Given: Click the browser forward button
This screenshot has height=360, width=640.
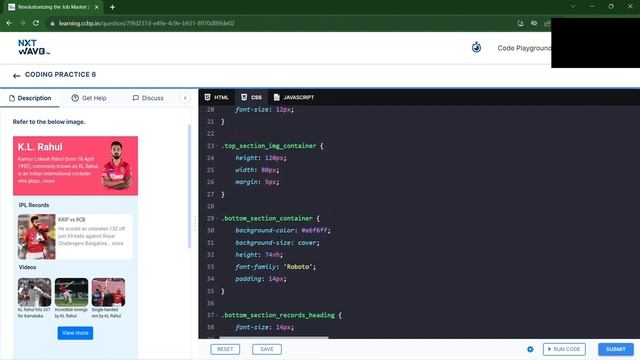Looking at the screenshot, I should 22,23.
